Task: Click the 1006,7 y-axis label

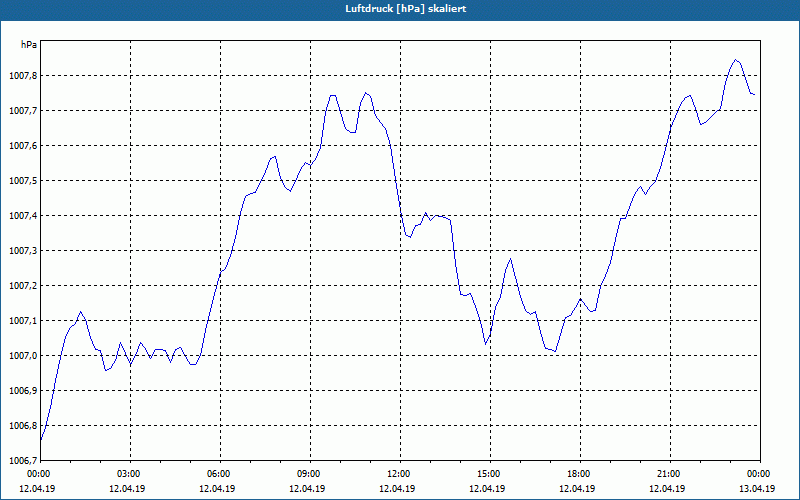Action: 22,461
